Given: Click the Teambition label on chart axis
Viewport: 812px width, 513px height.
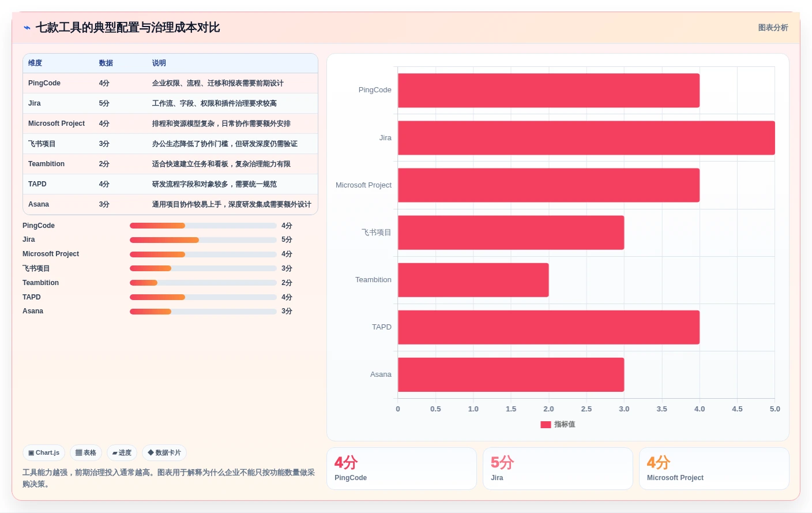Looking at the screenshot, I should click(x=373, y=280).
